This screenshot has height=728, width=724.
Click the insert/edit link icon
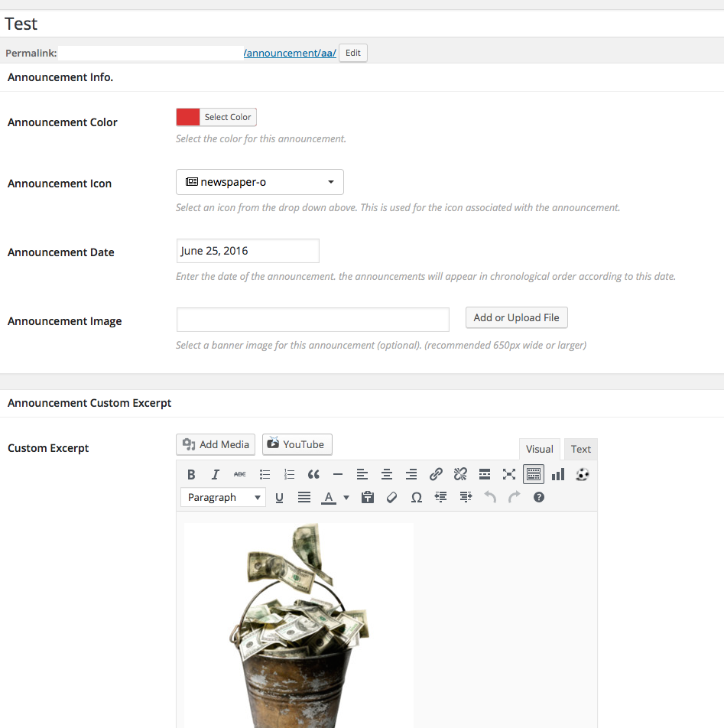tap(436, 475)
